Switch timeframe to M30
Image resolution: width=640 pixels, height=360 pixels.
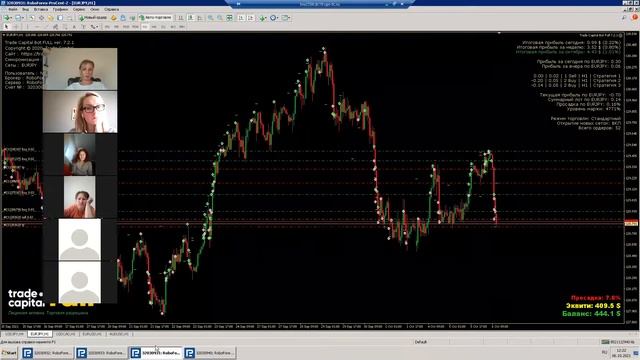(x=136, y=27)
